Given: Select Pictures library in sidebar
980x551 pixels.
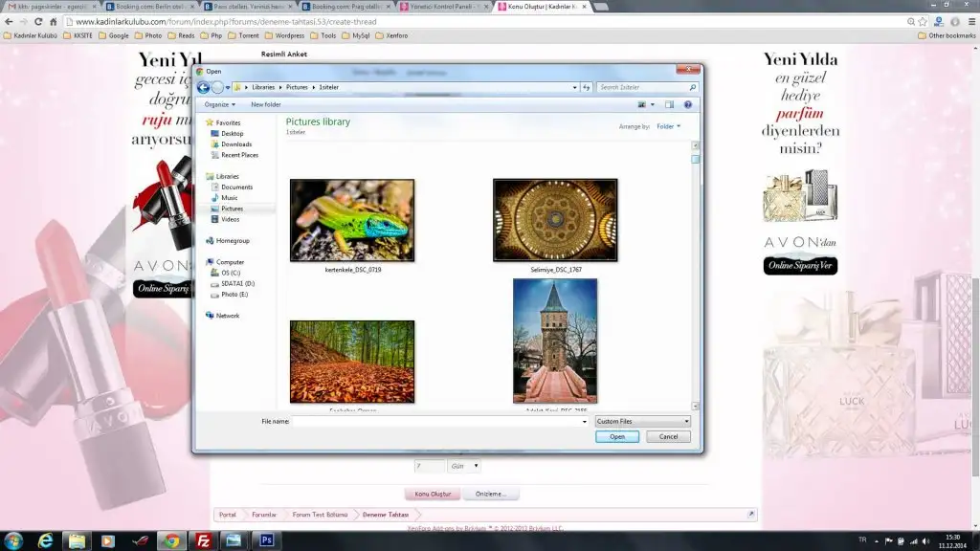Looking at the screenshot, I should click(x=232, y=209).
